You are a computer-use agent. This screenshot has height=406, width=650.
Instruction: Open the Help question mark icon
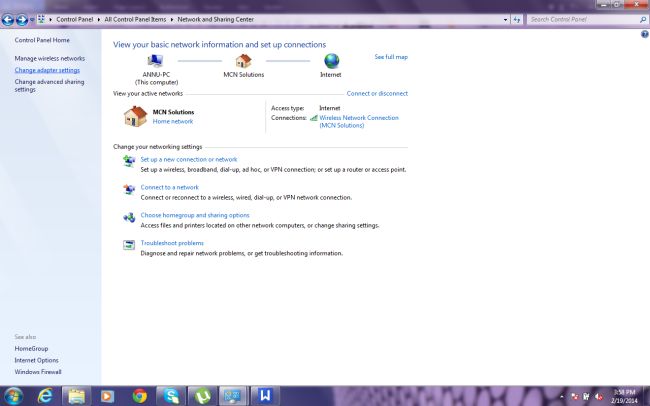[645, 34]
